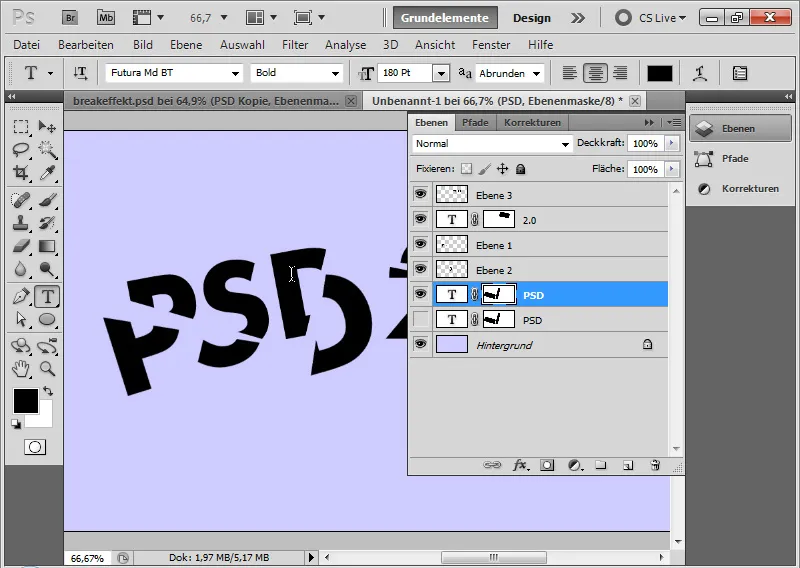Hide the Ebene 3 layer

(x=420, y=194)
